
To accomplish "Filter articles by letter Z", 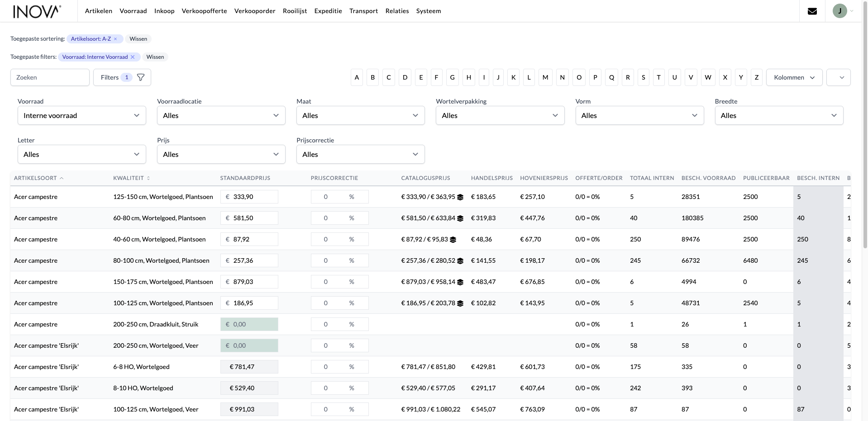I will coord(757,77).
